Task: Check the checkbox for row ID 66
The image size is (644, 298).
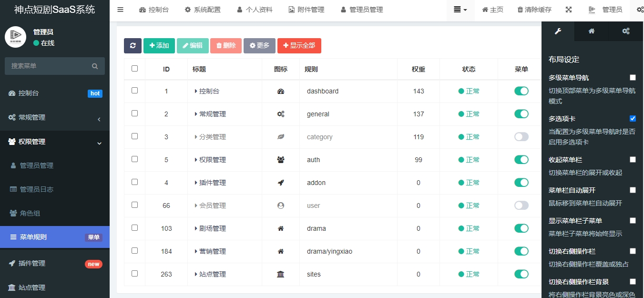Action: (x=134, y=205)
